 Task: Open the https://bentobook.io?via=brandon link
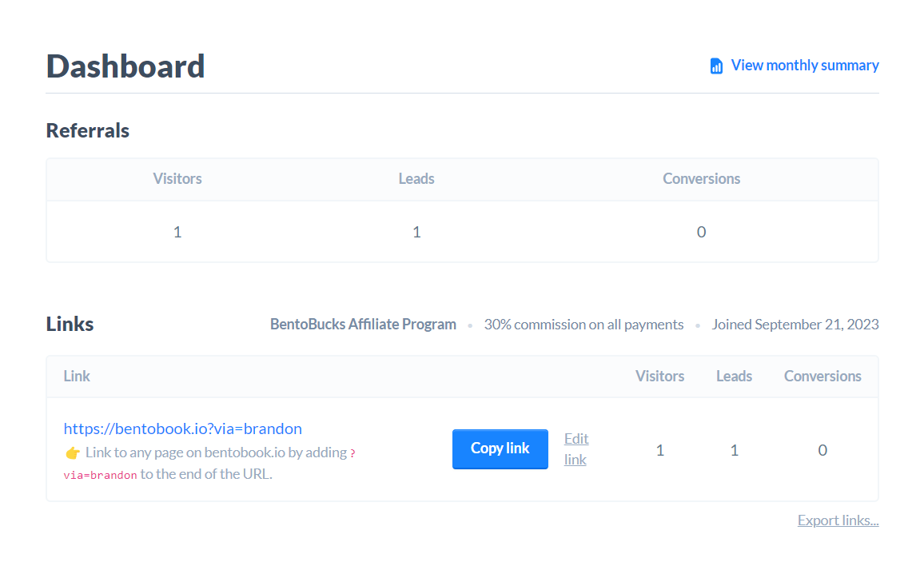click(183, 429)
